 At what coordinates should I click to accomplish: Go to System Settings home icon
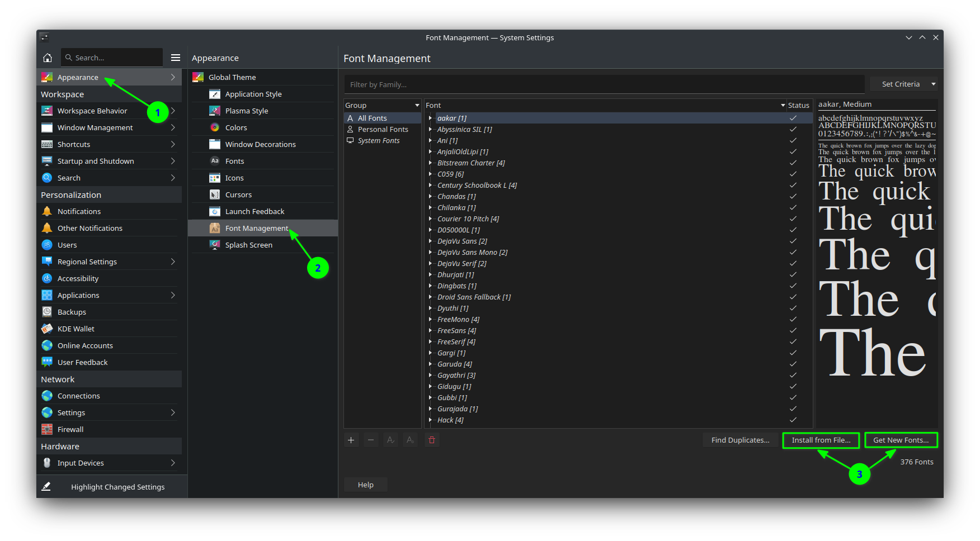(48, 58)
